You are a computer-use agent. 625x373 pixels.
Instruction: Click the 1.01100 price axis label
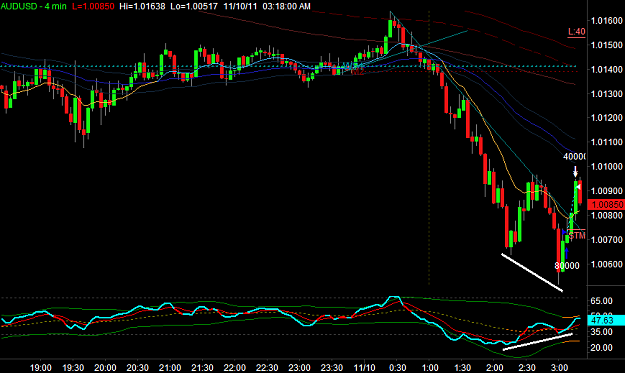pos(607,142)
